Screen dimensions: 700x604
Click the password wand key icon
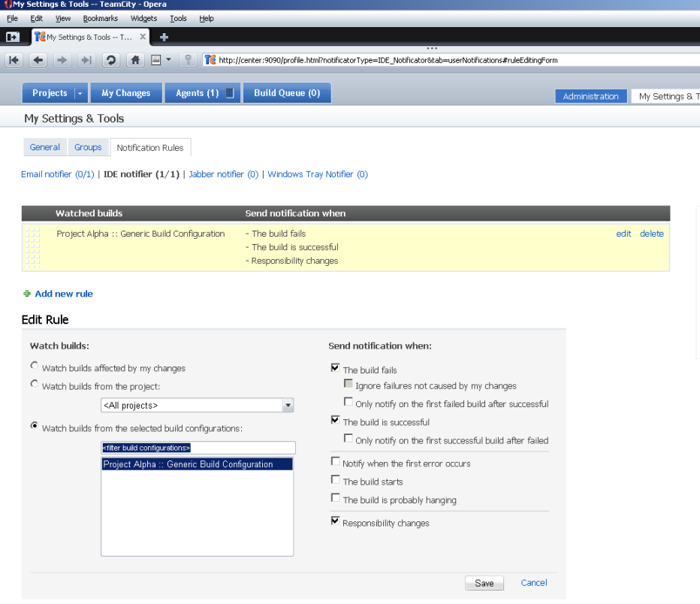tap(189, 60)
